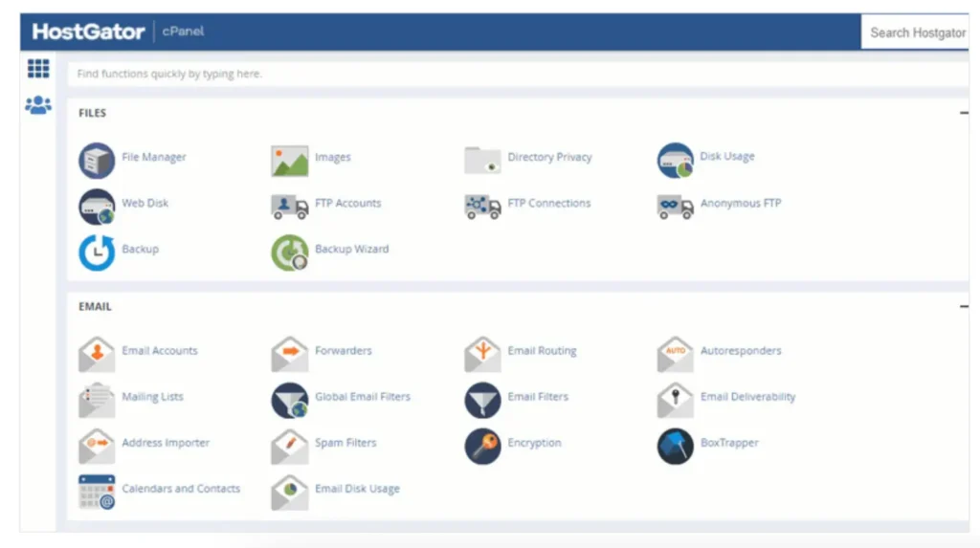Click the Global Email Filters funnel icon
This screenshot has width=980, height=548.
click(289, 400)
